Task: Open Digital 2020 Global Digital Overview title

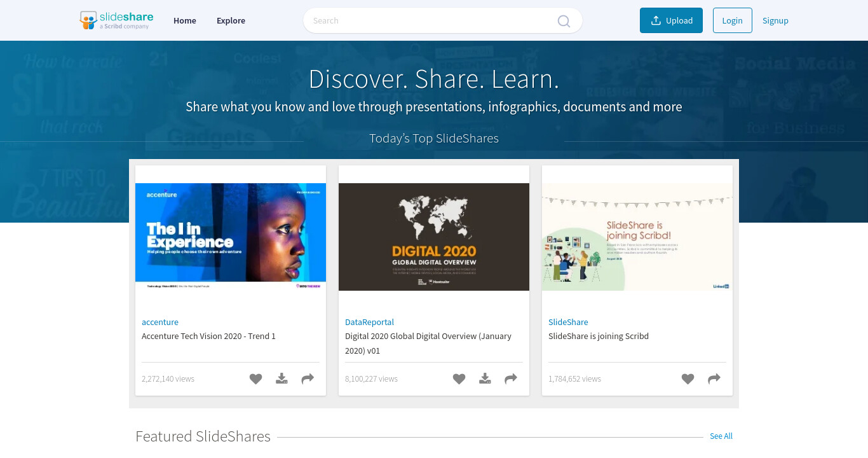Action: point(428,343)
